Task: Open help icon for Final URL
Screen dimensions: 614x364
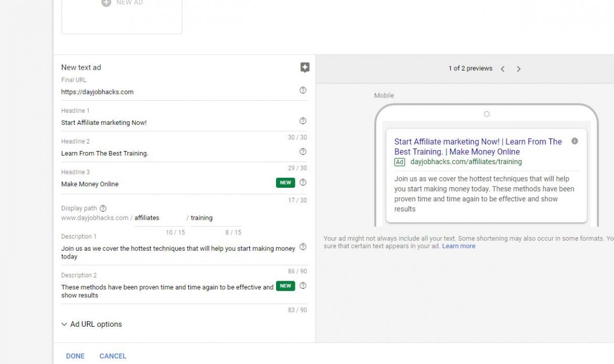Action: [x=303, y=90]
